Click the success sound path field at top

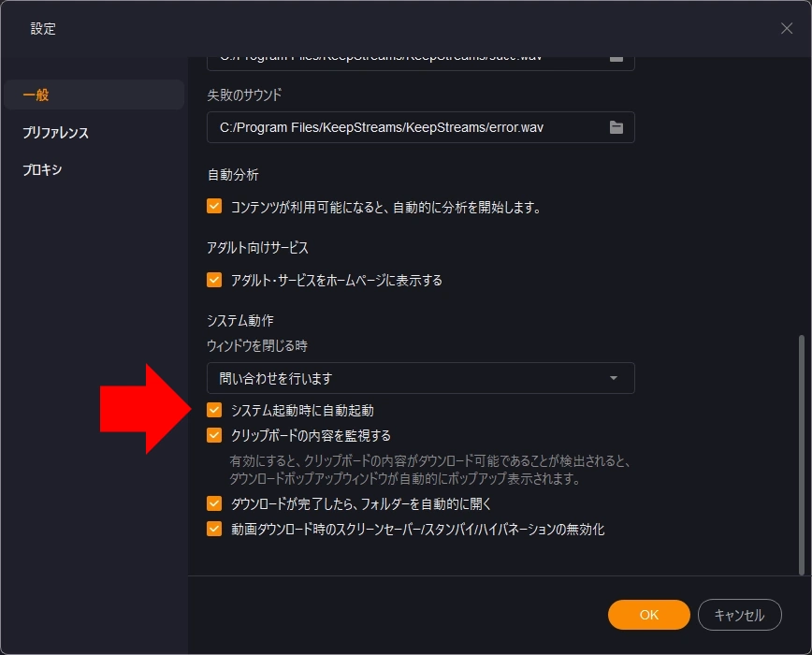tap(402, 58)
